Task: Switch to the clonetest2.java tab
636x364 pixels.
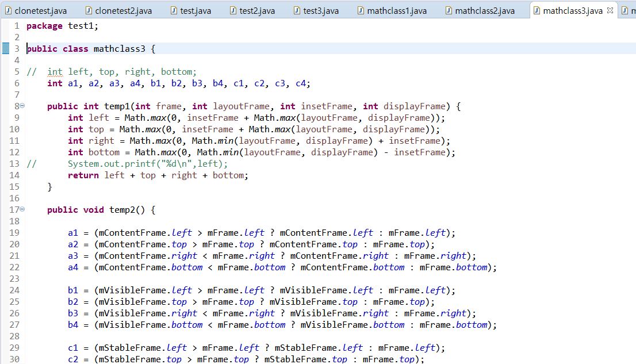Action: click(x=119, y=10)
